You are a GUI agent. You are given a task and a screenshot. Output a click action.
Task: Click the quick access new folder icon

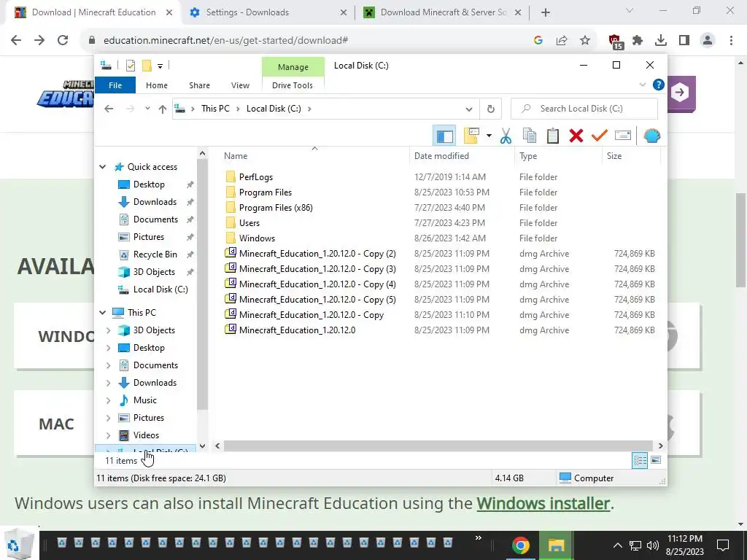pos(147,66)
